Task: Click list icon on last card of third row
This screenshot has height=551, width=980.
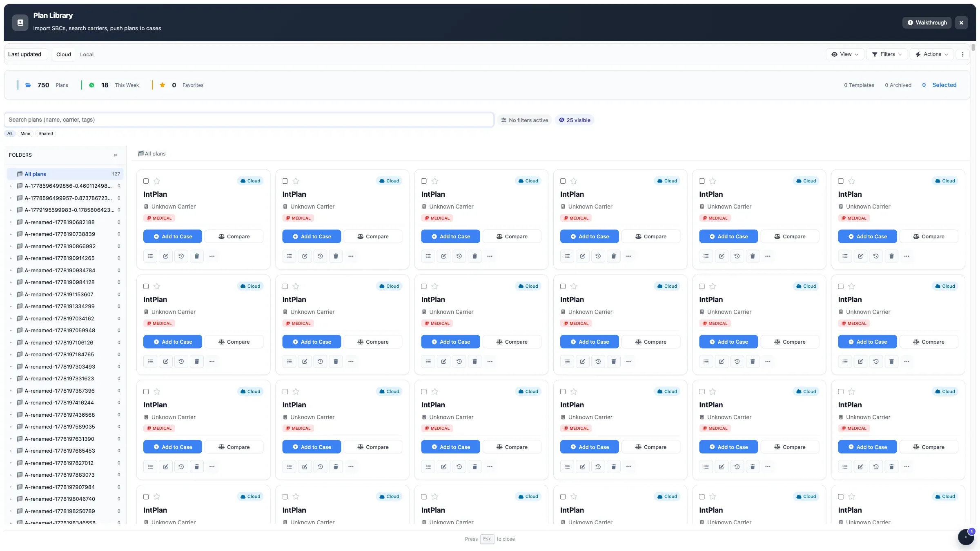Action: pyautogui.click(x=845, y=466)
